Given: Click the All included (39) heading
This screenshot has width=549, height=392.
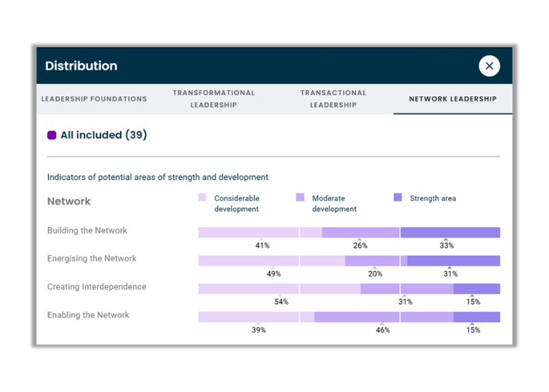Looking at the screenshot, I should pos(104,135).
